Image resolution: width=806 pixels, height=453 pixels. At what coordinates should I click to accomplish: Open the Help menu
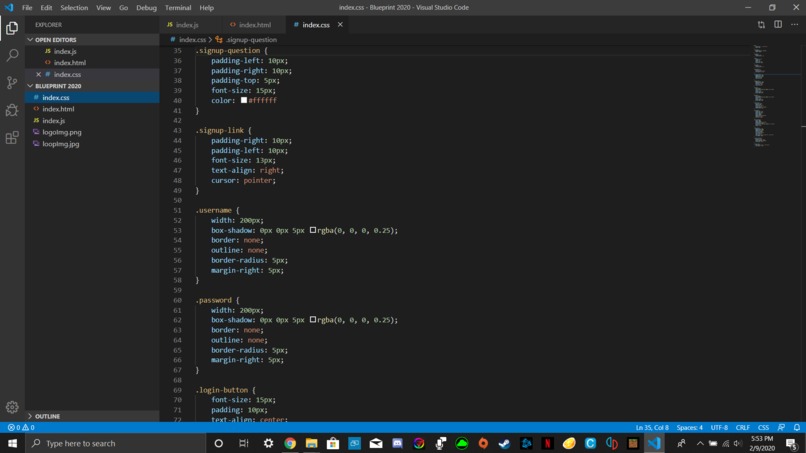207,8
